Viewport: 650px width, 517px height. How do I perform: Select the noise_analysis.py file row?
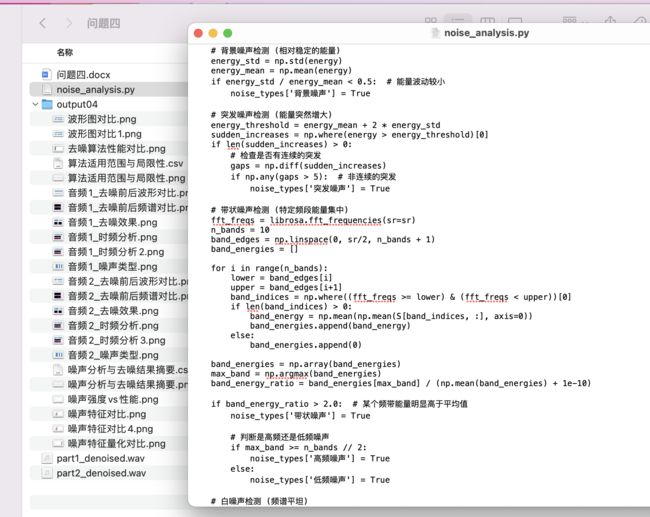(x=109, y=90)
